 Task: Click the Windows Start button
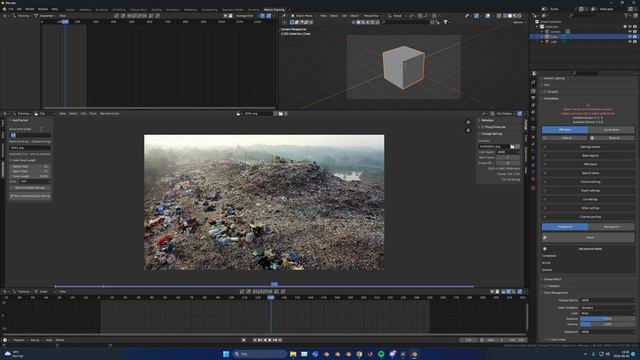[x=226, y=354]
